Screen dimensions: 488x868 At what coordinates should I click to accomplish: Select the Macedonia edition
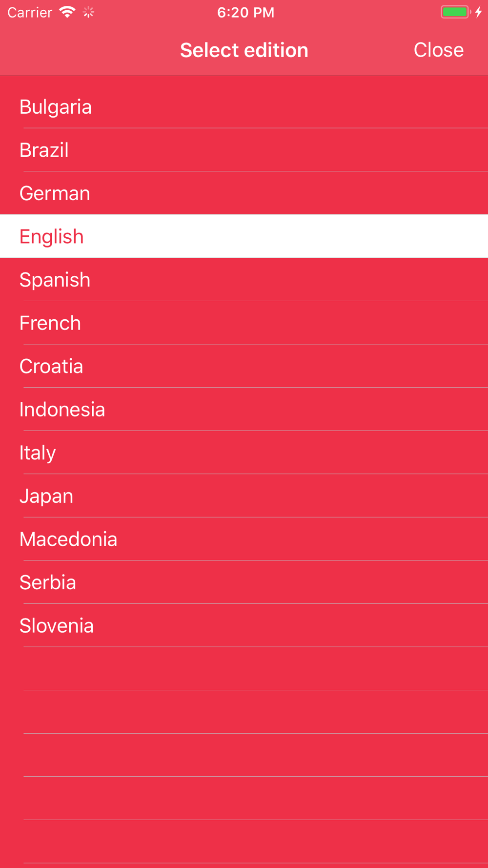click(68, 539)
